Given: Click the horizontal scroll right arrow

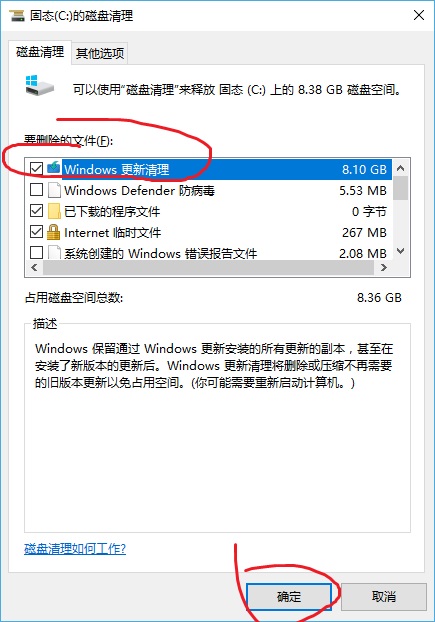Looking at the screenshot, I should pos(383,267).
